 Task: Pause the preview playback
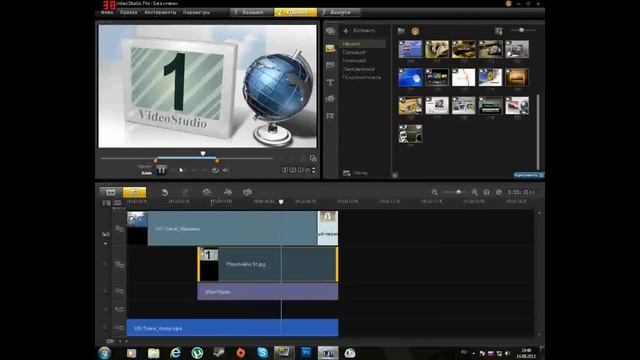tap(161, 170)
